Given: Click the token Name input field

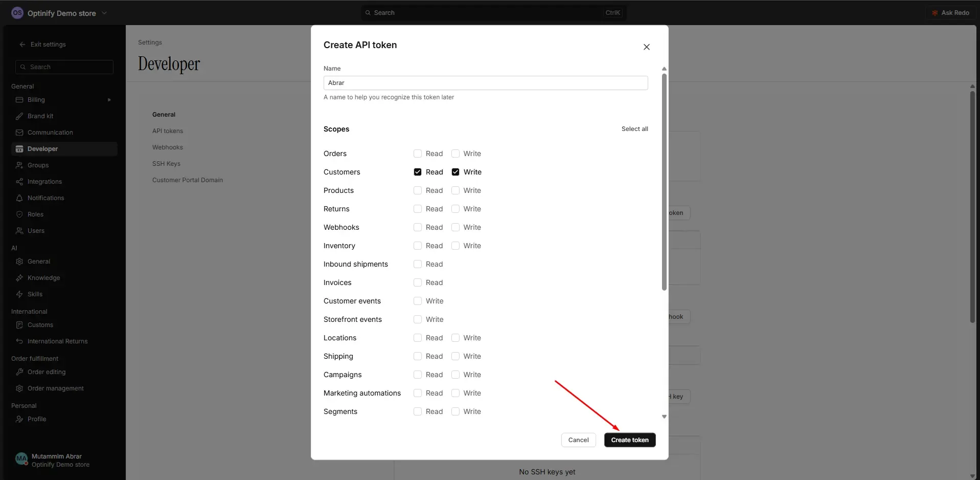Looking at the screenshot, I should [486, 83].
